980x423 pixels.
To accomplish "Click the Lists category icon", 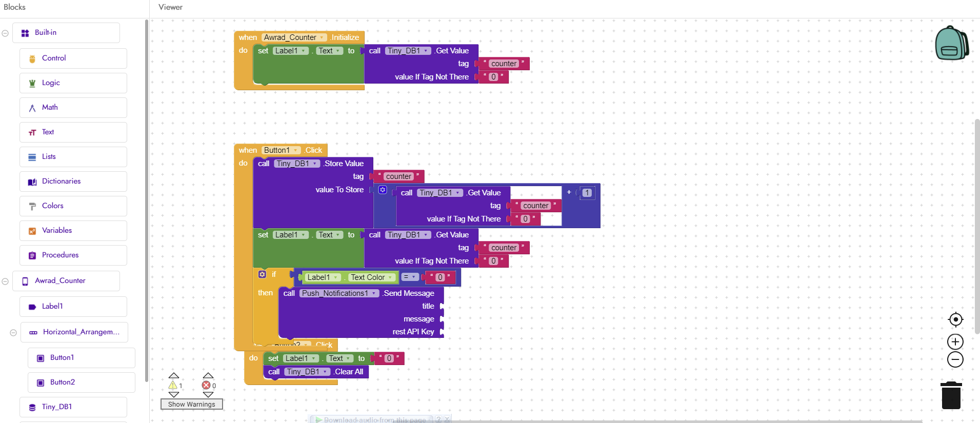I will [32, 157].
